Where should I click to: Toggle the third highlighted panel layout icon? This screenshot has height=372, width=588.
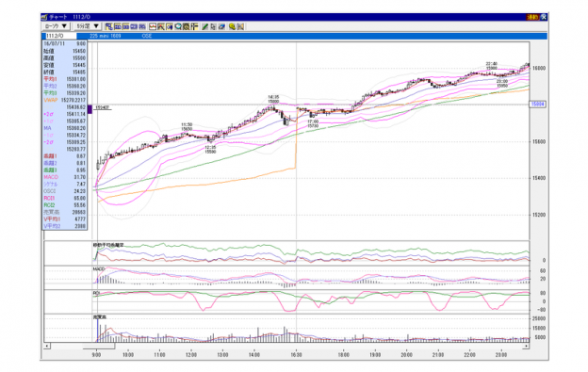125,26
